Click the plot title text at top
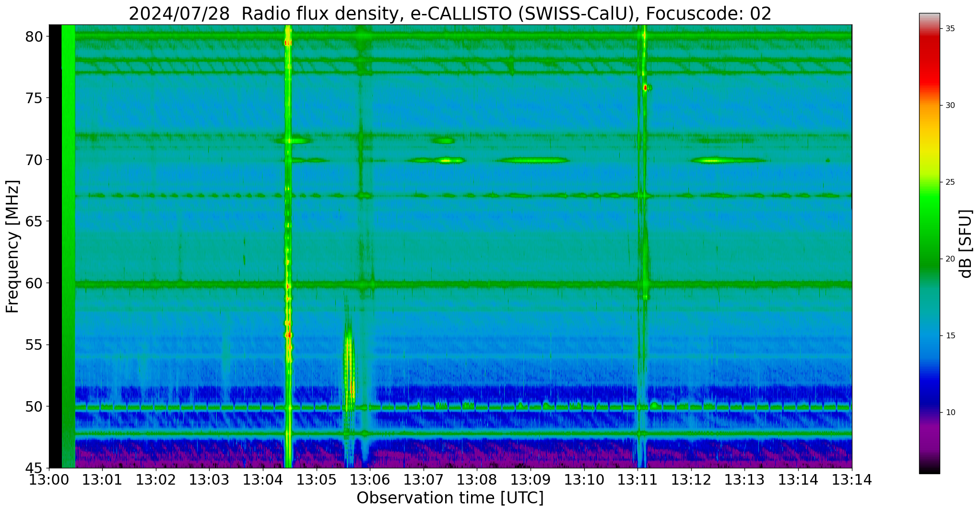Image resolution: width=980 pixels, height=512 pixels. click(x=450, y=13)
